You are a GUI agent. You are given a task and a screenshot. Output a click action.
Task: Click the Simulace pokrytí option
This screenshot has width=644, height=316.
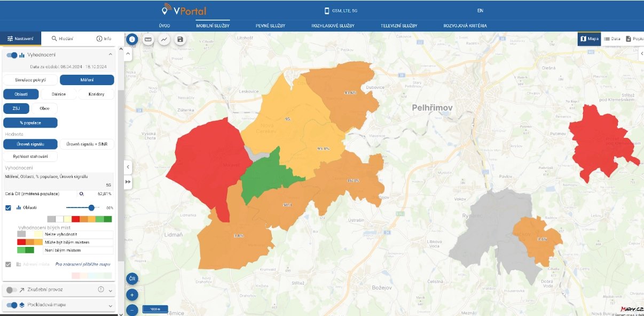[31, 80]
